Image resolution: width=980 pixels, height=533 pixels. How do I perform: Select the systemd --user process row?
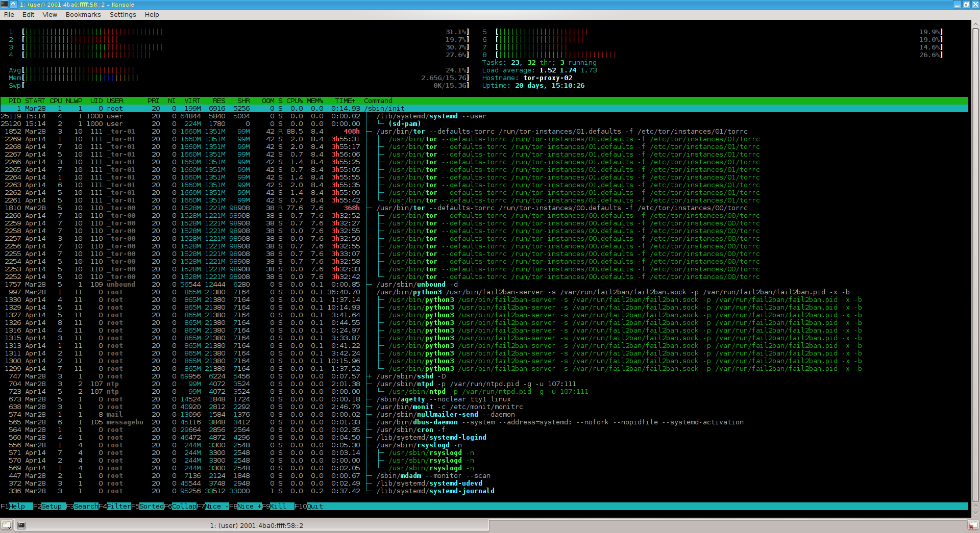tap(484, 116)
